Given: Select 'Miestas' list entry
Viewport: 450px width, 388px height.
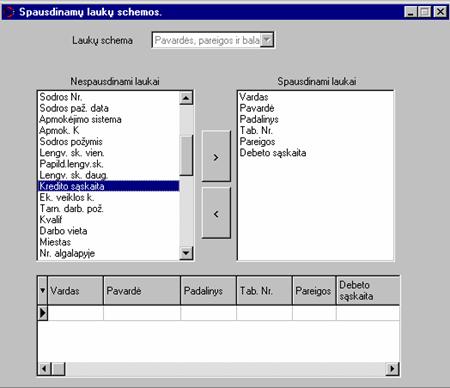Looking at the screenshot, I should point(108,242).
